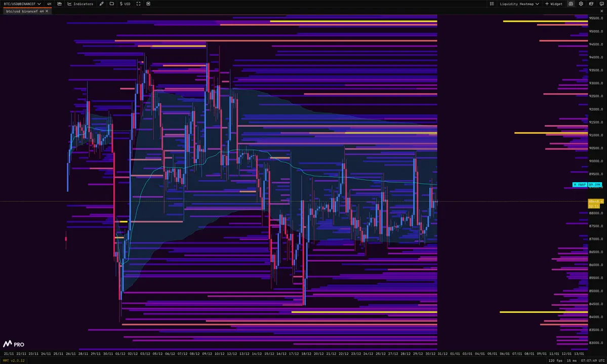
Task: Close the btc/usd binancef 4H tab
Action: coord(47,11)
